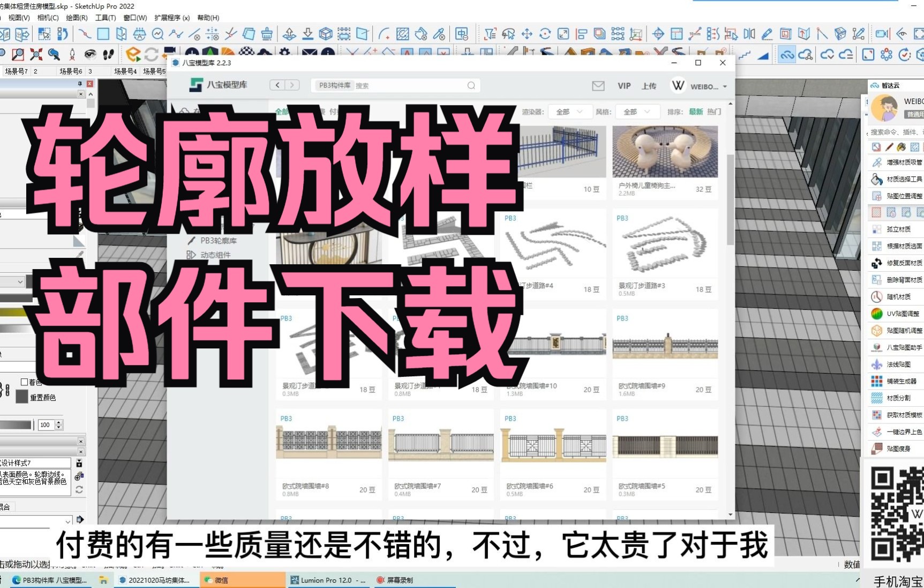The image size is (924, 588).
Task: Click the search magnifier in 八宝模型库
Action: click(471, 85)
